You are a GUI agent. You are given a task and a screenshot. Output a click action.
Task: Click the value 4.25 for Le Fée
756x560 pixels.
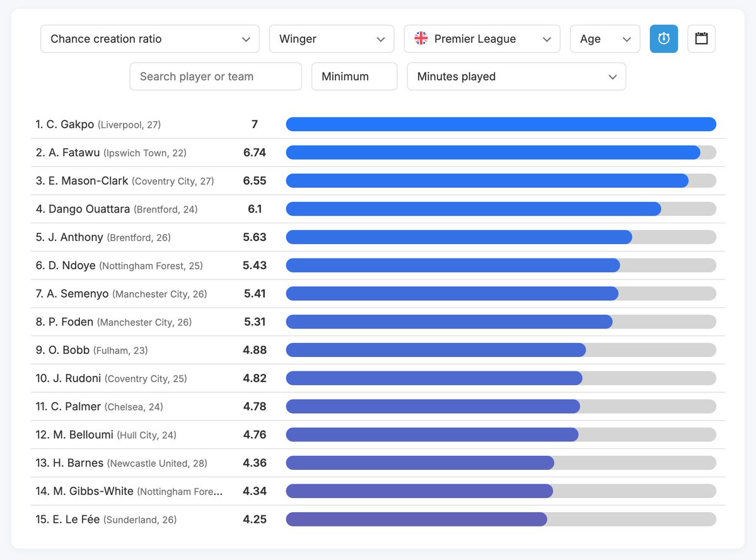pos(255,520)
